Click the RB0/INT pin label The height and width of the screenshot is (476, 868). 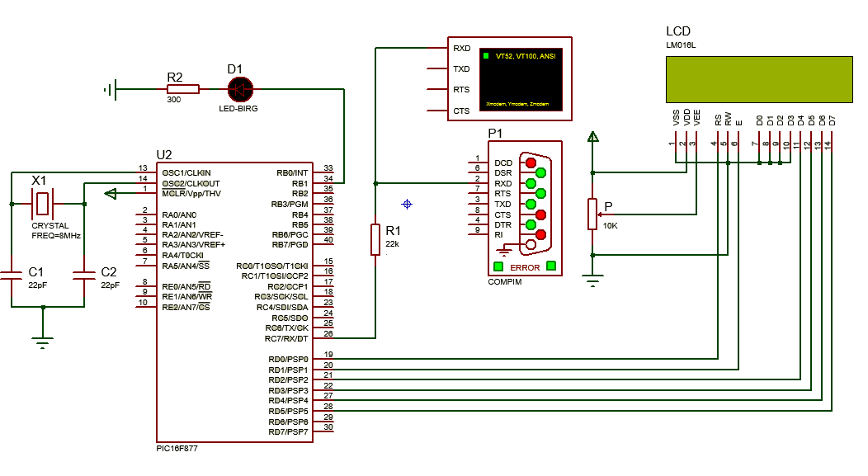point(292,172)
